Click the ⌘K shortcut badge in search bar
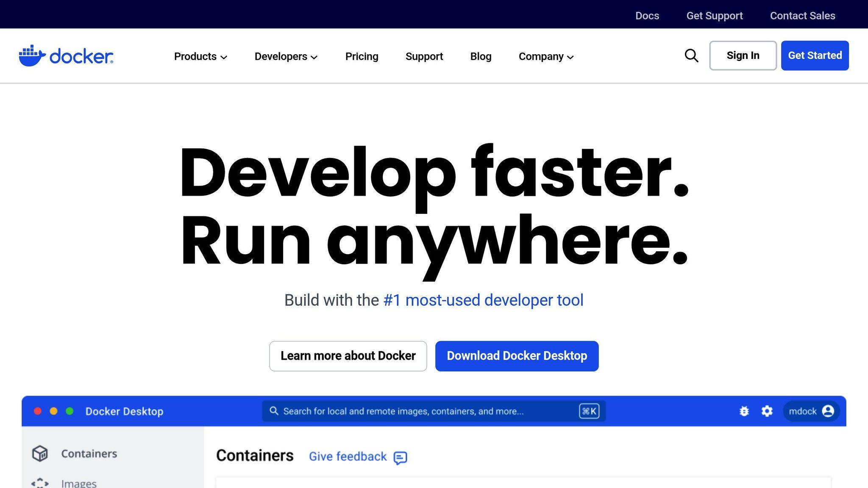 point(589,410)
